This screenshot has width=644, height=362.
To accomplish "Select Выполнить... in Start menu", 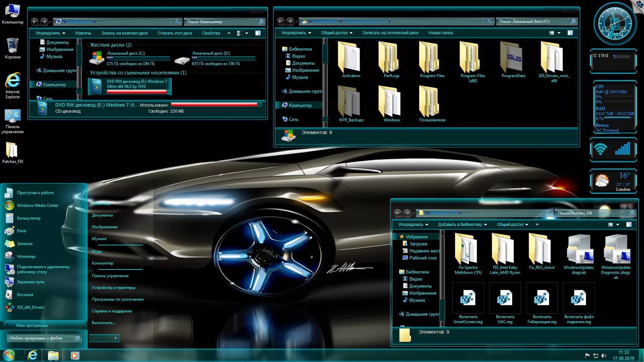I will coord(104,323).
